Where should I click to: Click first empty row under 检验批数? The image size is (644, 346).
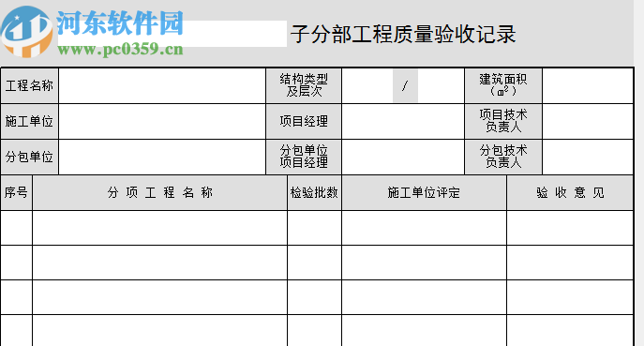click(x=315, y=228)
